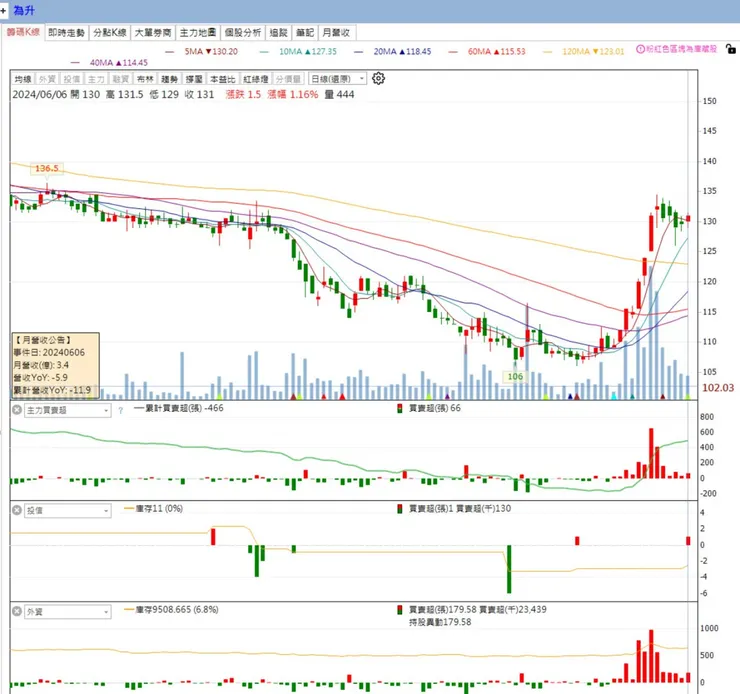Click the 10MA legend color line
This screenshot has height=694, width=740.
click(264, 51)
